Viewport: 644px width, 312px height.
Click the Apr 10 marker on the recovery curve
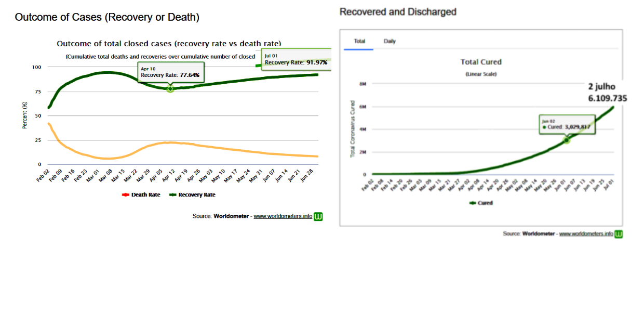pos(170,89)
